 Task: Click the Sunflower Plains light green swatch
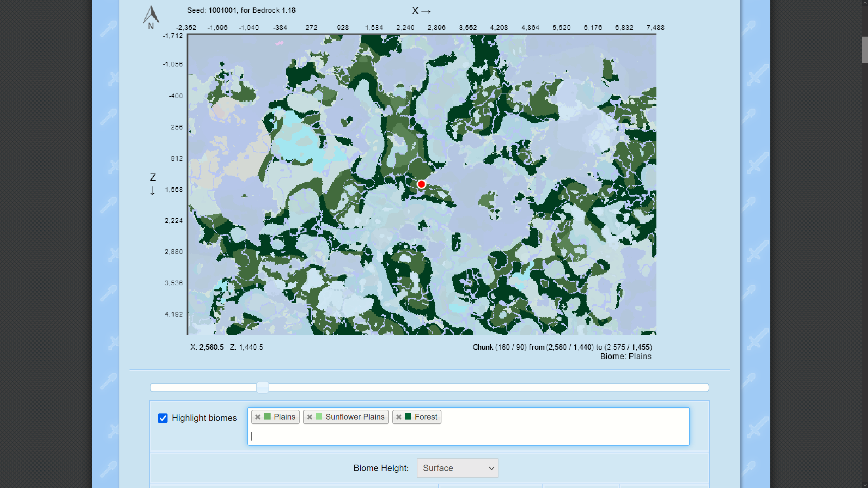point(319,416)
